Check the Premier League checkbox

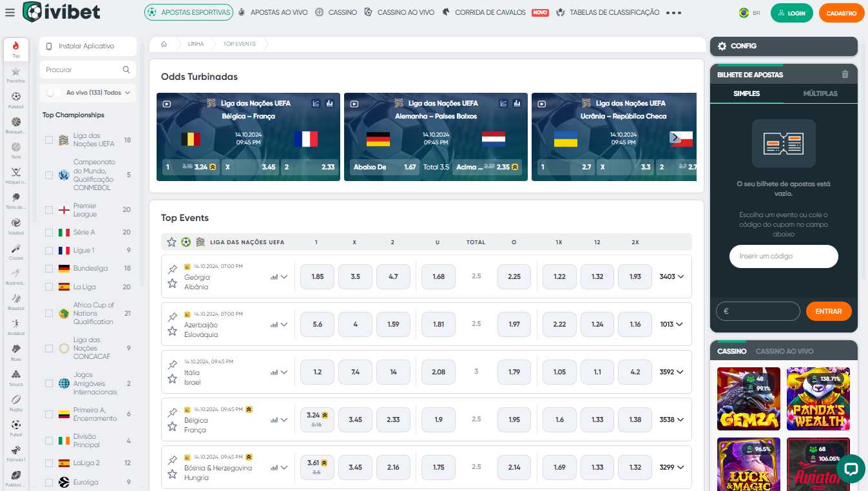tap(49, 209)
